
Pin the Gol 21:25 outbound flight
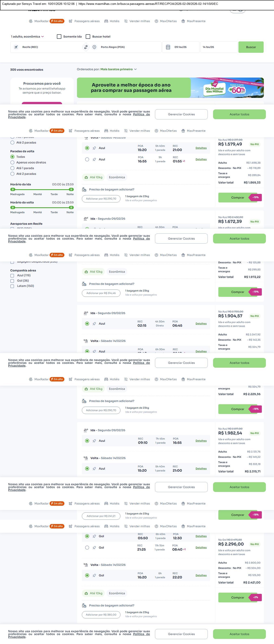click(x=94, y=548)
